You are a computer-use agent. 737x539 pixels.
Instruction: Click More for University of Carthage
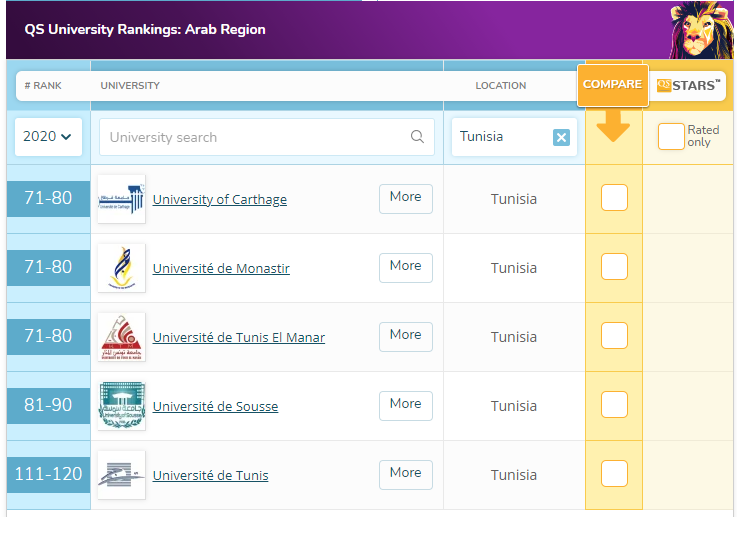406,198
